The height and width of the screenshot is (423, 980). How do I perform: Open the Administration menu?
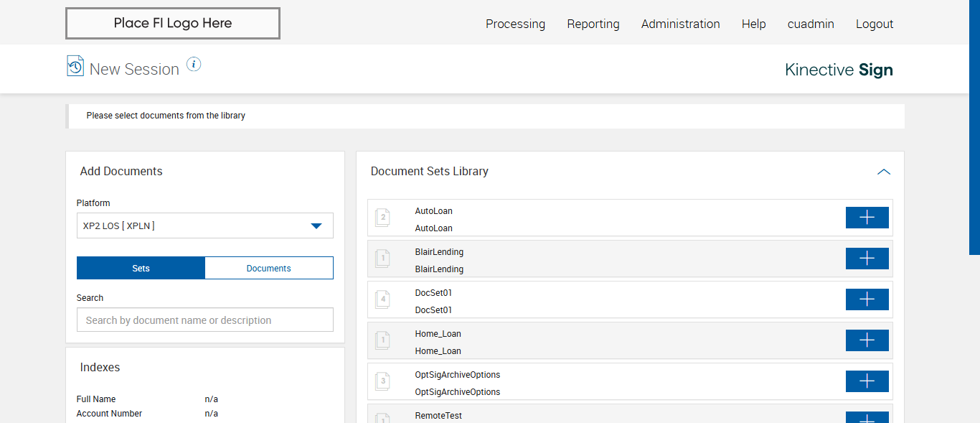680,24
